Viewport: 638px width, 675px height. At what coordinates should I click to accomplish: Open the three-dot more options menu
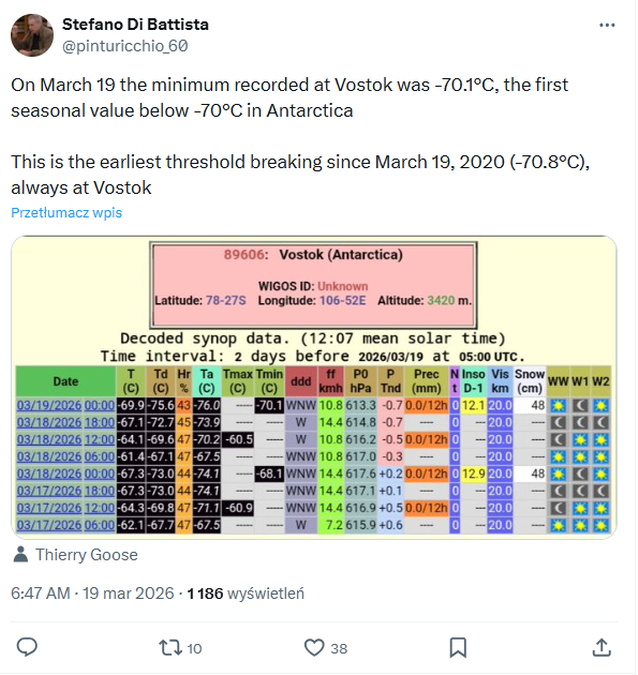602,25
